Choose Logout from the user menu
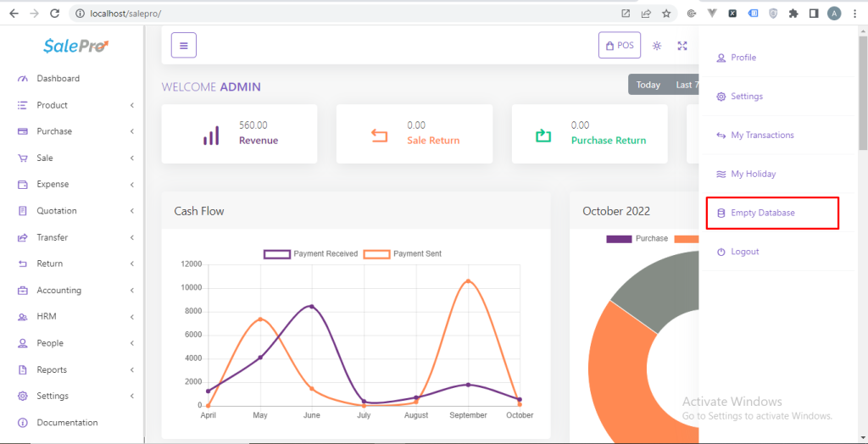 tap(744, 252)
